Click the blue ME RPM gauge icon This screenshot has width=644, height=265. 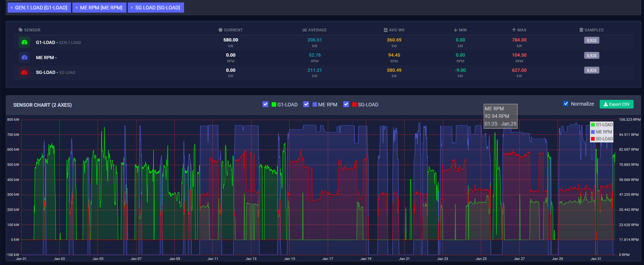(24, 57)
